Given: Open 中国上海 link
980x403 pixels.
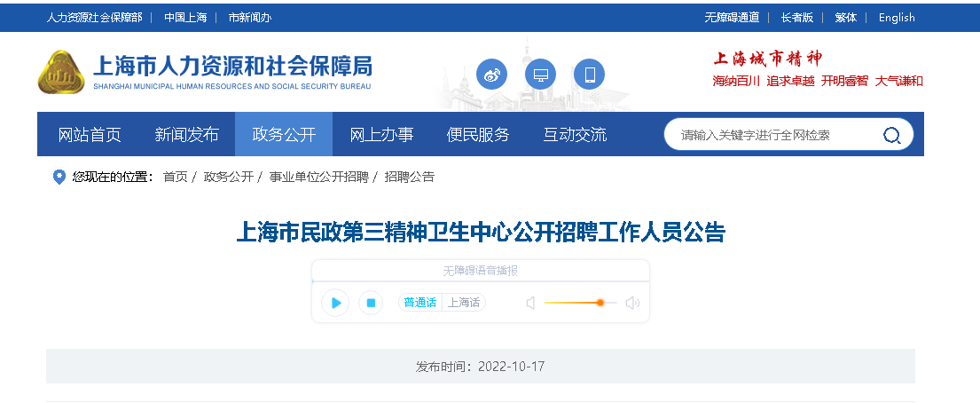Looking at the screenshot, I should [185, 18].
